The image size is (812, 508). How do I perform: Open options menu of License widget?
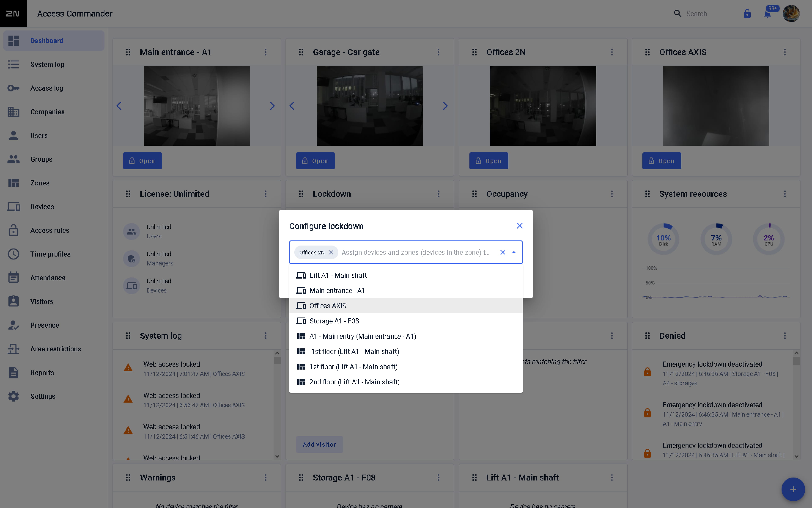(x=265, y=194)
